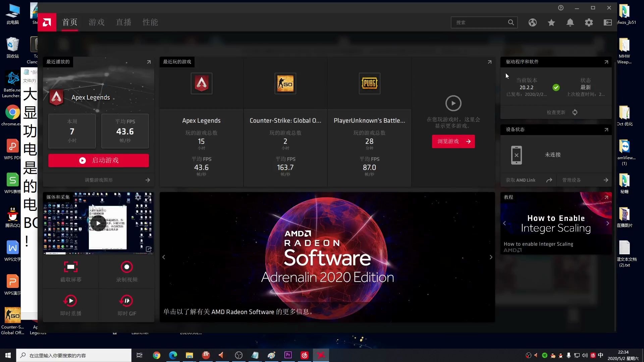Viewport: 644px width, 362px height.
Task: Click the share icon on media thumbnail
Action: (149, 249)
